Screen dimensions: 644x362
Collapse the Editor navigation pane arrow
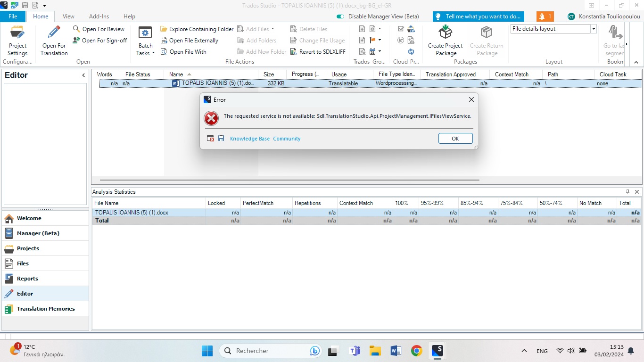coord(83,75)
